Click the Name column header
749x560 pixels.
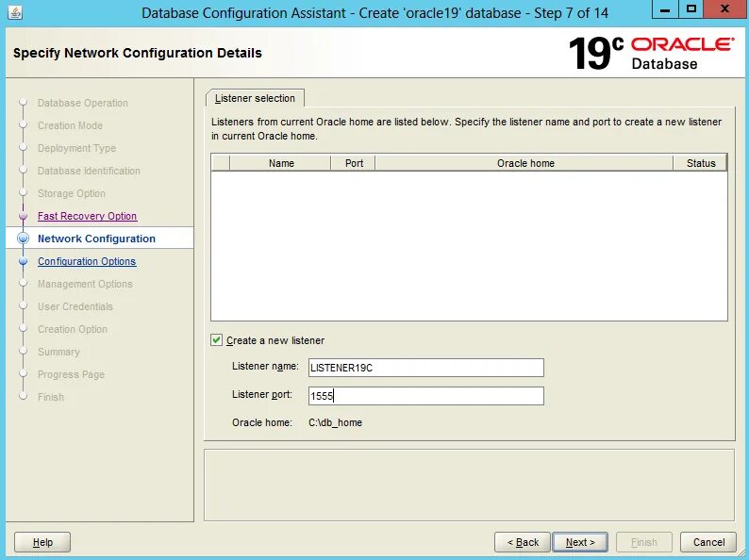281,163
